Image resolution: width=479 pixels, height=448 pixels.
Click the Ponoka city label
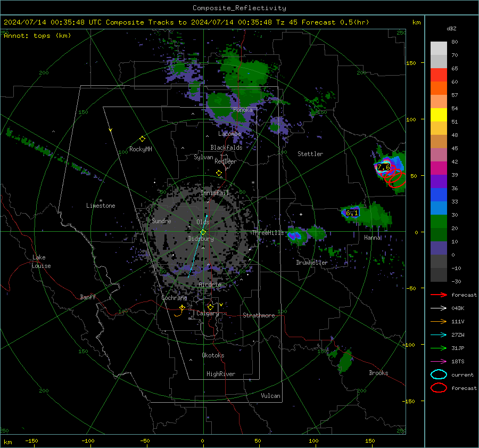[x=243, y=110]
